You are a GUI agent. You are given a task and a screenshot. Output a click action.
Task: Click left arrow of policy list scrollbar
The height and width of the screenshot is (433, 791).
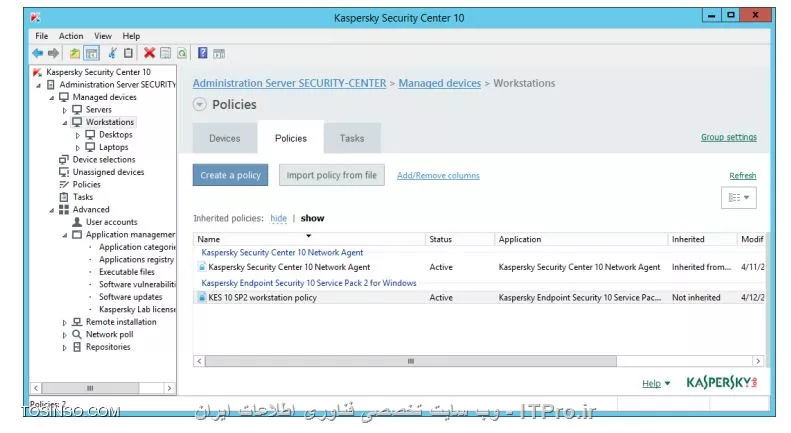coord(199,361)
